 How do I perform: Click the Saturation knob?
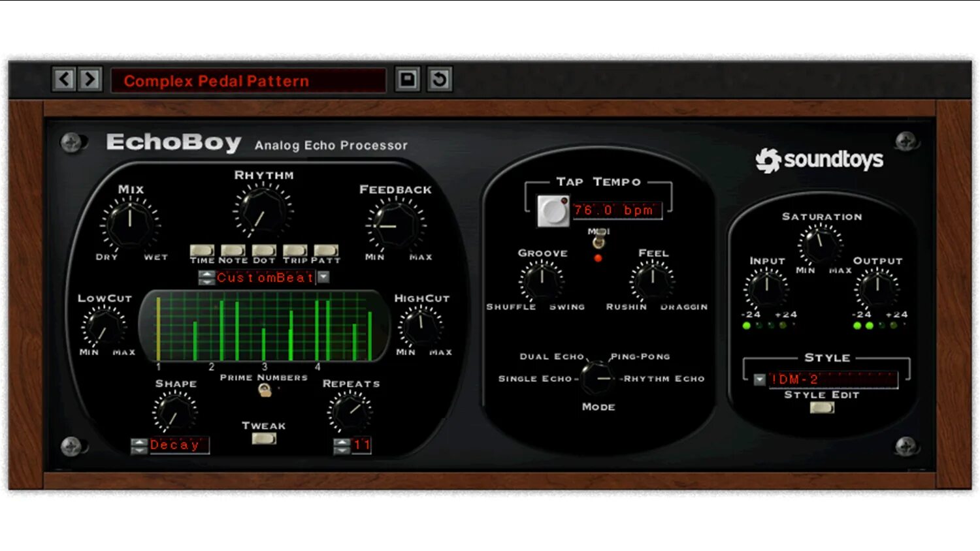coord(820,244)
